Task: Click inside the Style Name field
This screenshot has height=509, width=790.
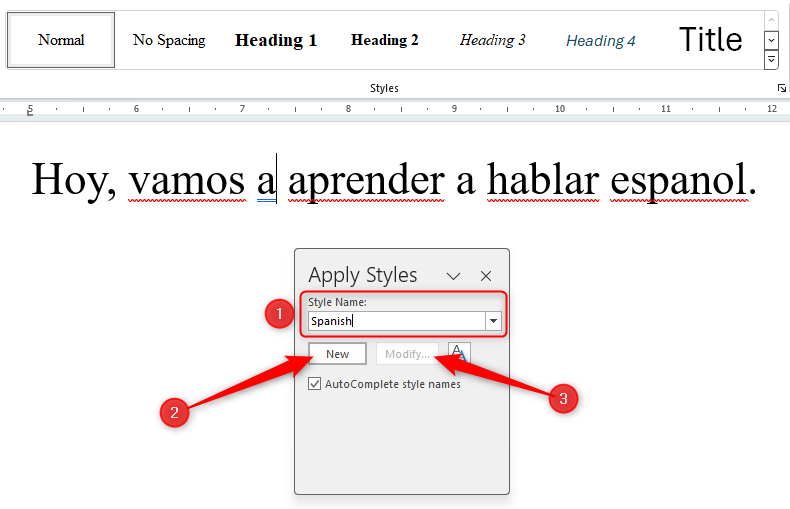Action: coord(397,321)
